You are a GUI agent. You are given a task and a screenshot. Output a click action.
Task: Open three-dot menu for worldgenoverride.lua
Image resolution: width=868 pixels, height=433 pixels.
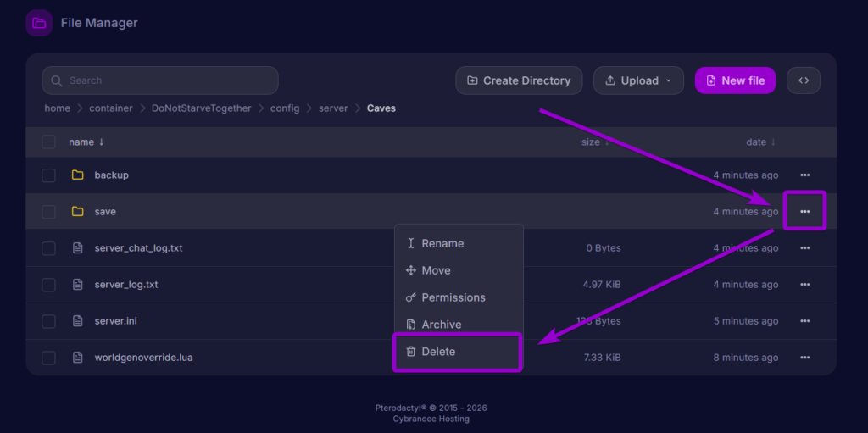[805, 358]
